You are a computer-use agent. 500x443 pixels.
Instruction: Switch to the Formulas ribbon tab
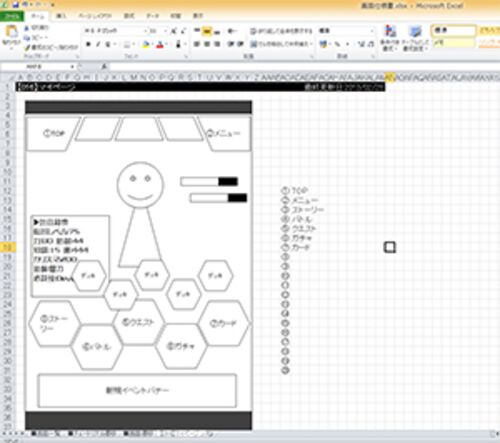pyautogui.click(x=129, y=16)
